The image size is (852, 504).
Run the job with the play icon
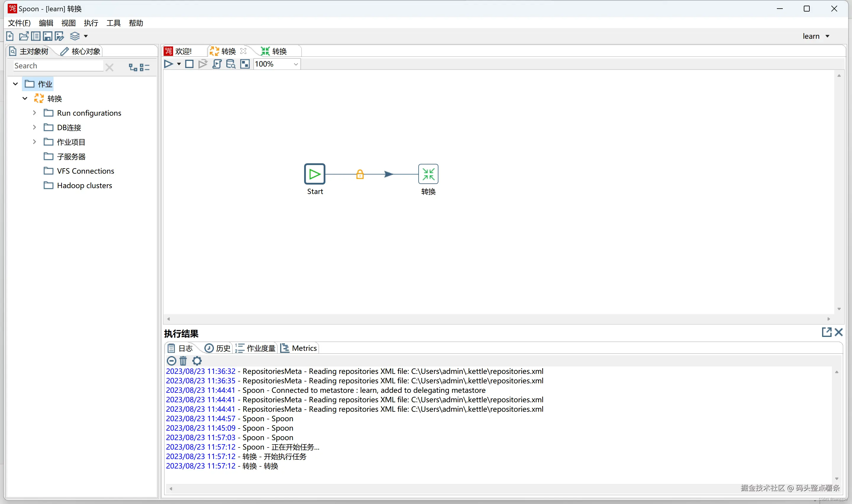168,64
